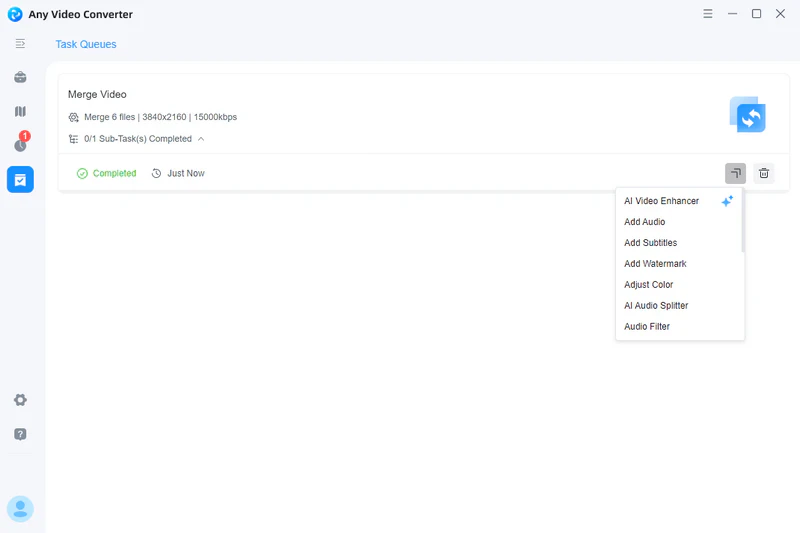This screenshot has width=800, height=533.
Task: Click the user account avatar
Action: (x=20, y=509)
